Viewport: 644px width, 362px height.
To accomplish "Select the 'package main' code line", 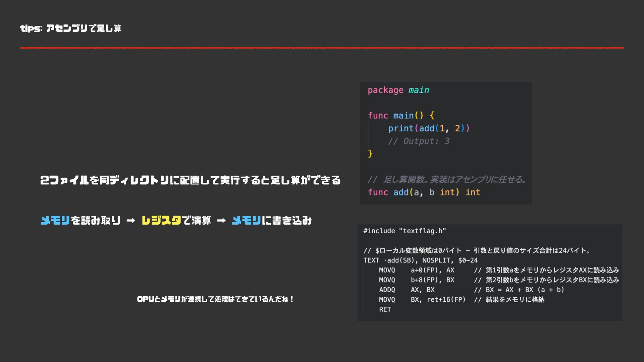I will coord(398,90).
